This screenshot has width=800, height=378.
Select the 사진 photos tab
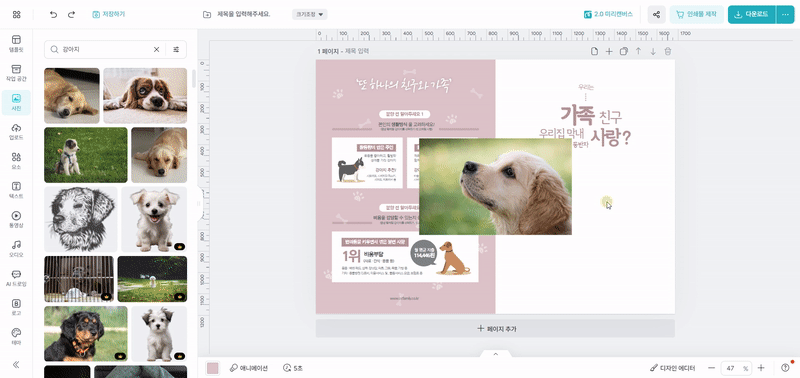coord(16,103)
